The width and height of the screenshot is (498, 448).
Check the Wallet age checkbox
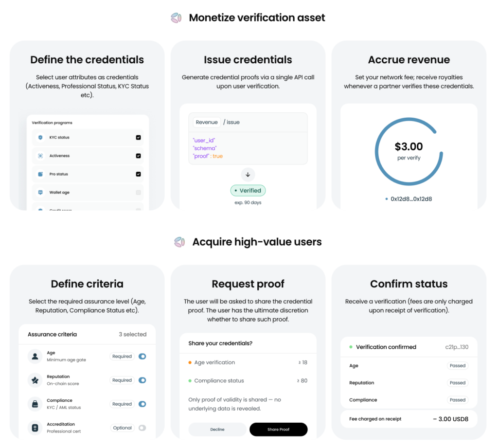pos(138,192)
